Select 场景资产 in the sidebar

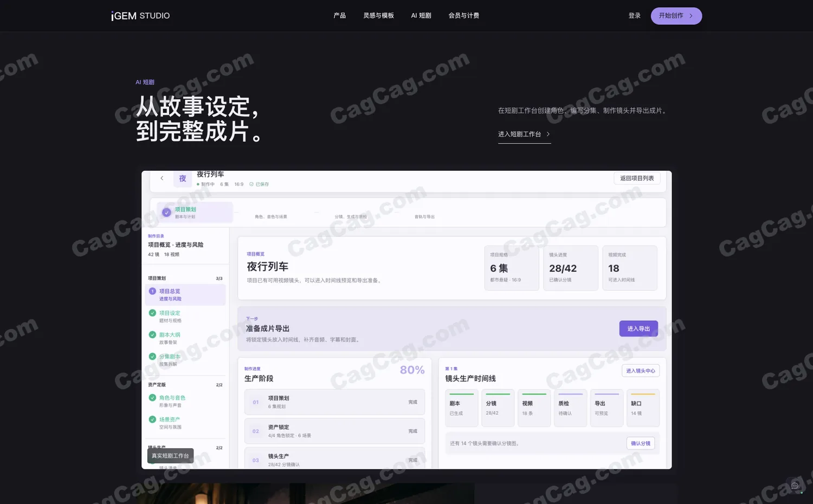pos(185,423)
